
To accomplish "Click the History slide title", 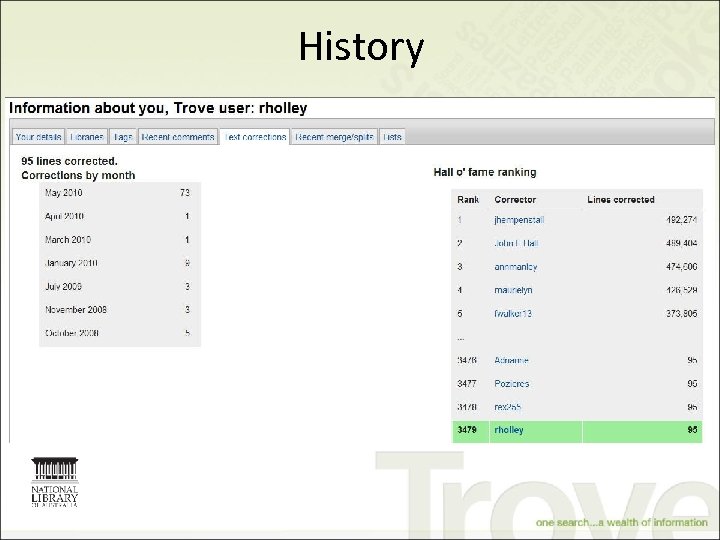I will click(x=361, y=47).
